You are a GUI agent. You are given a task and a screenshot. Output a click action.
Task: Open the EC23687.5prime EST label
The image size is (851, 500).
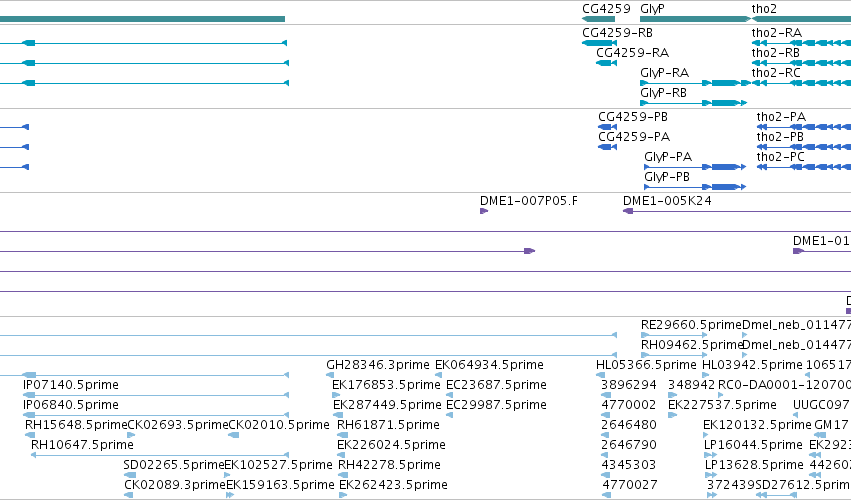click(x=496, y=385)
